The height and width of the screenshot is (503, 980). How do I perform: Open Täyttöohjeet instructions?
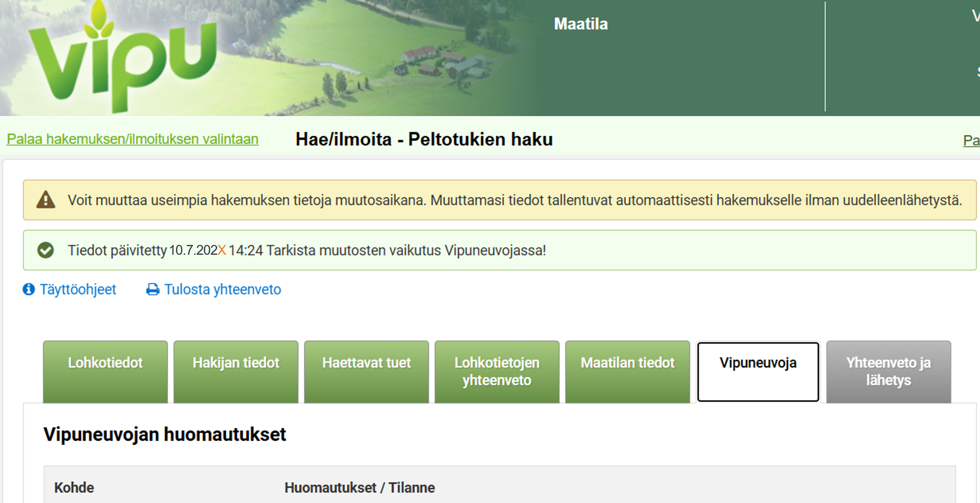point(78,289)
